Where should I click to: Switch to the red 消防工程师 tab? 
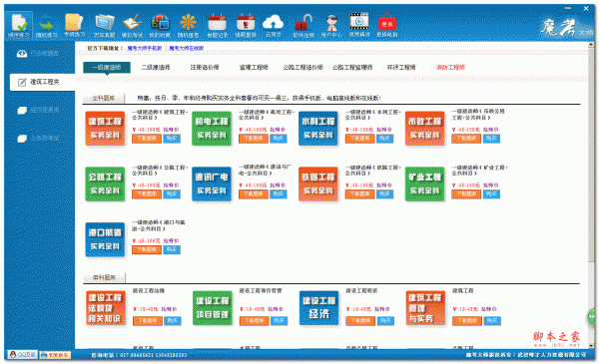450,67
